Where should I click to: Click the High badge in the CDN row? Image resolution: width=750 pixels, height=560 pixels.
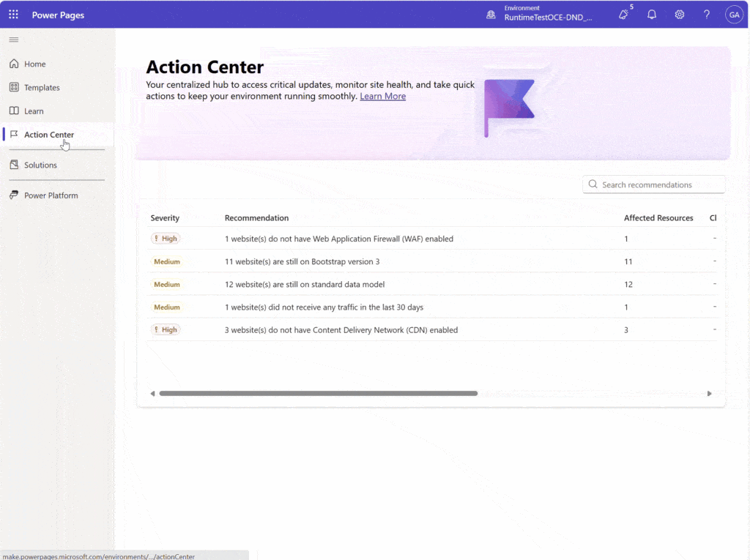tap(166, 329)
